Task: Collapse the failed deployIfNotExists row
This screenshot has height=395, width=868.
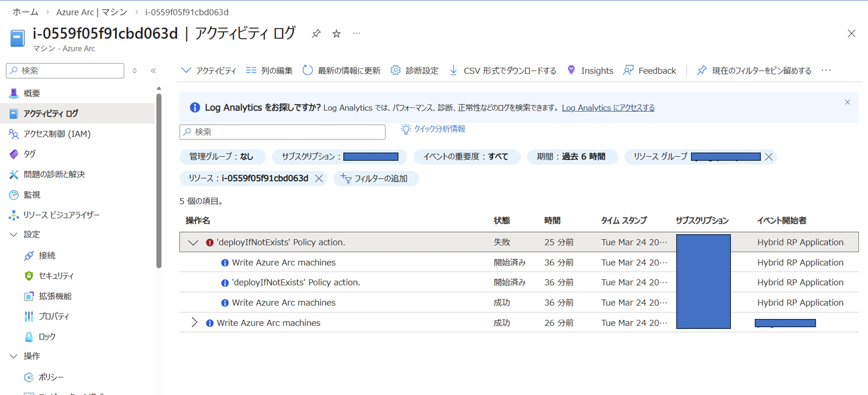Action: pos(193,242)
